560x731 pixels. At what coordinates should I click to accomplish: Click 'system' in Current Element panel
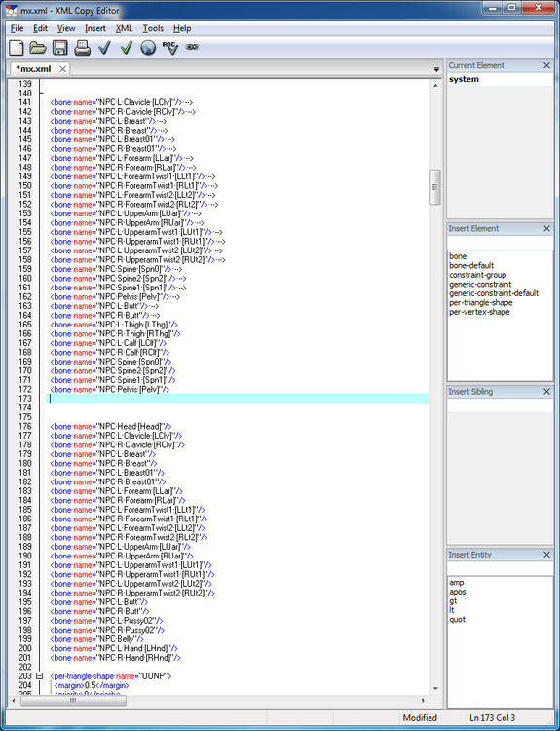pos(464,79)
